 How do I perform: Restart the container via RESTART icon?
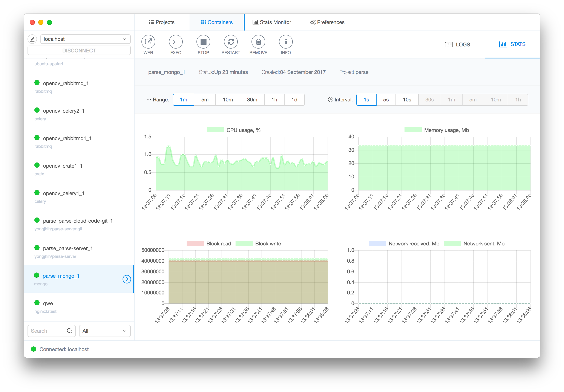click(231, 42)
